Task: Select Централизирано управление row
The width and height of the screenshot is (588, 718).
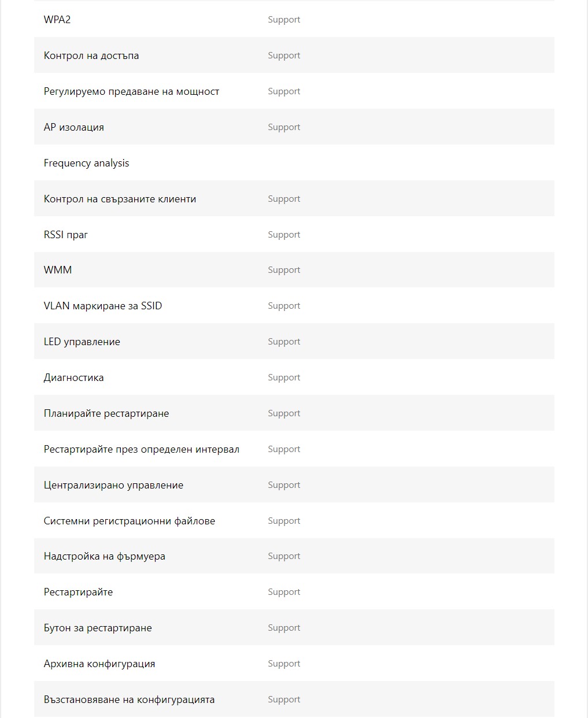Action: [294, 485]
